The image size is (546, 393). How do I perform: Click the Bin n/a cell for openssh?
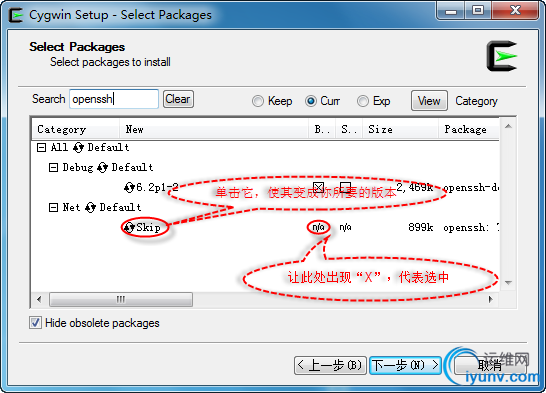click(319, 227)
